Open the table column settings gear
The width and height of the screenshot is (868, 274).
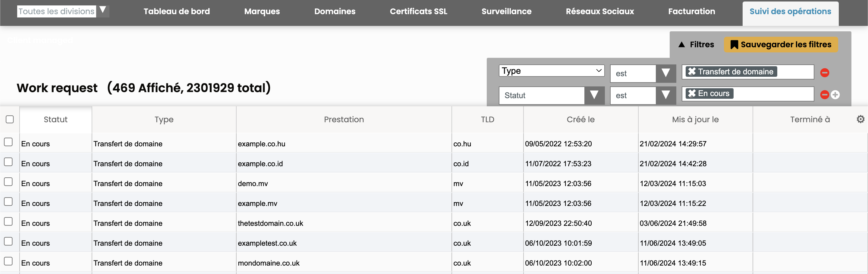(860, 119)
